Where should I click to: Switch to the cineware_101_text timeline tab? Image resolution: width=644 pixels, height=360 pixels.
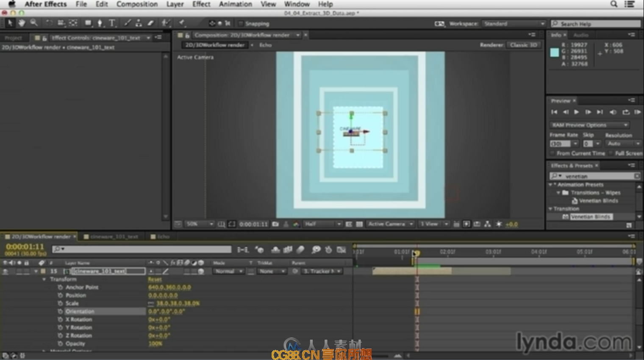tap(114, 237)
